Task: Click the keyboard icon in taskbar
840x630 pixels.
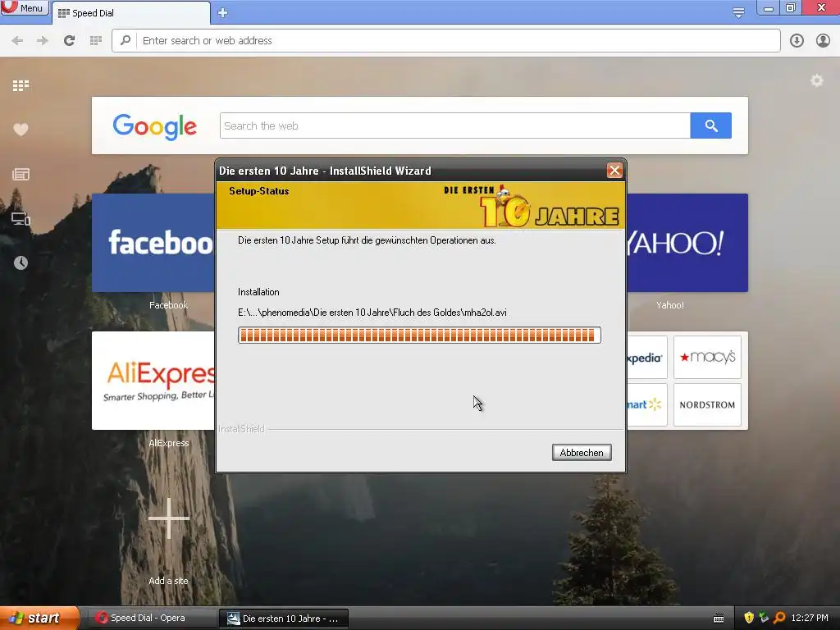Action: coord(719,619)
